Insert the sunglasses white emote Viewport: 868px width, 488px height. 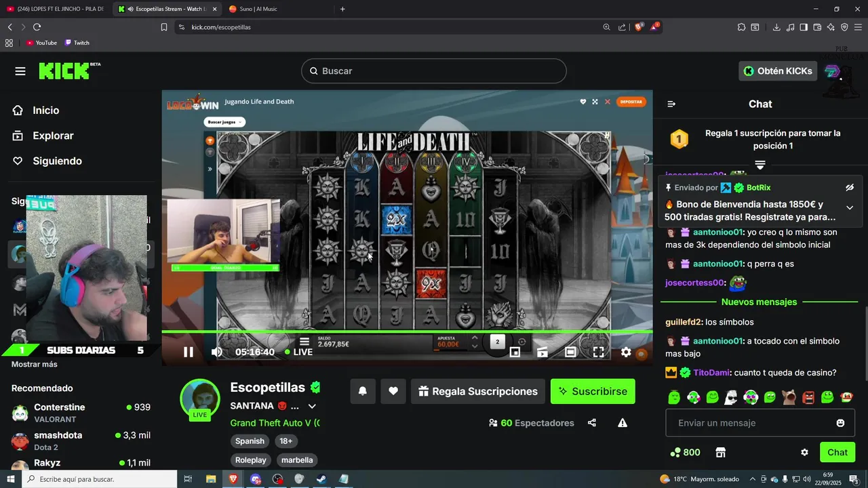click(731, 397)
